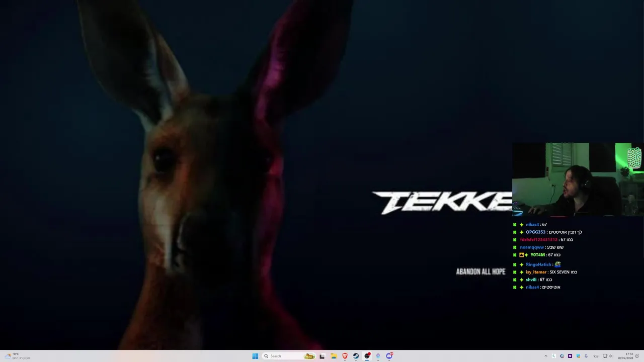Viewport: 644px width, 362px height.
Task: Open the notification center icon
Action: click(x=637, y=356)
